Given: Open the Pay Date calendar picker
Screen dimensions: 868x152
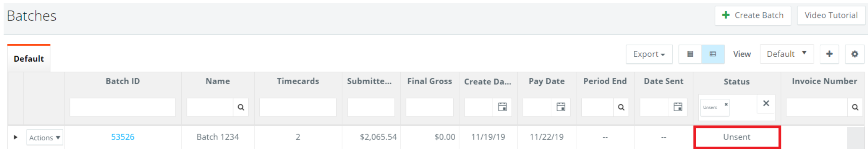Looking at the screenshot, I should click(x=561, y=107).
